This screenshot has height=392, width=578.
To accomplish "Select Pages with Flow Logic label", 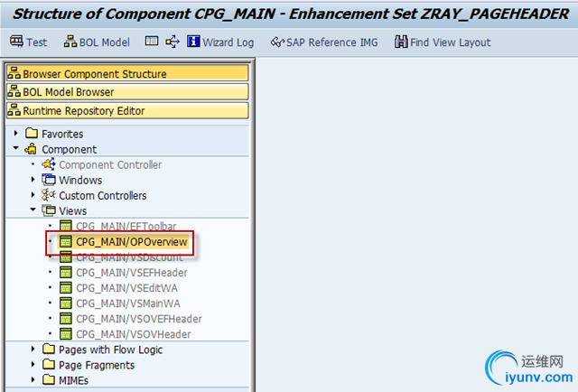I will 110,350.
